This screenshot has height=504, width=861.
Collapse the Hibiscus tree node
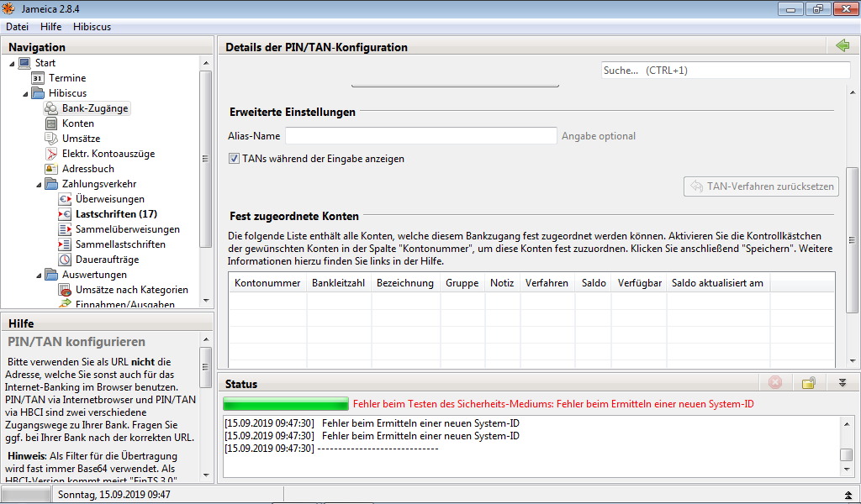(x=26, y=93)
